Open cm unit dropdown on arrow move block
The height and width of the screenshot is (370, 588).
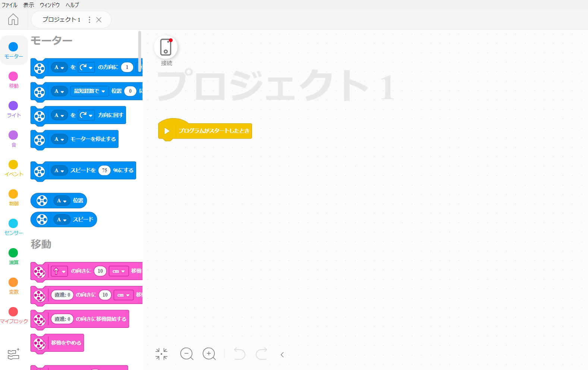(119, 271)
